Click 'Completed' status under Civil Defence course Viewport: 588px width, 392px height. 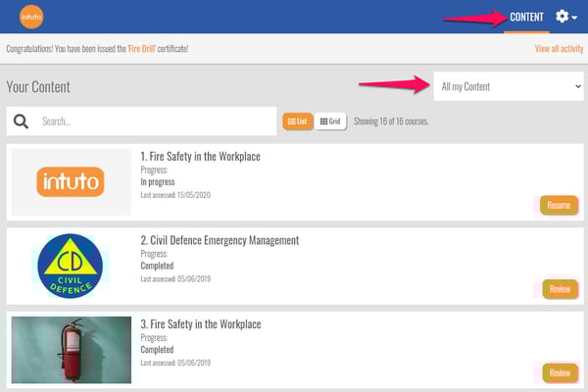[x=157, y=266]
